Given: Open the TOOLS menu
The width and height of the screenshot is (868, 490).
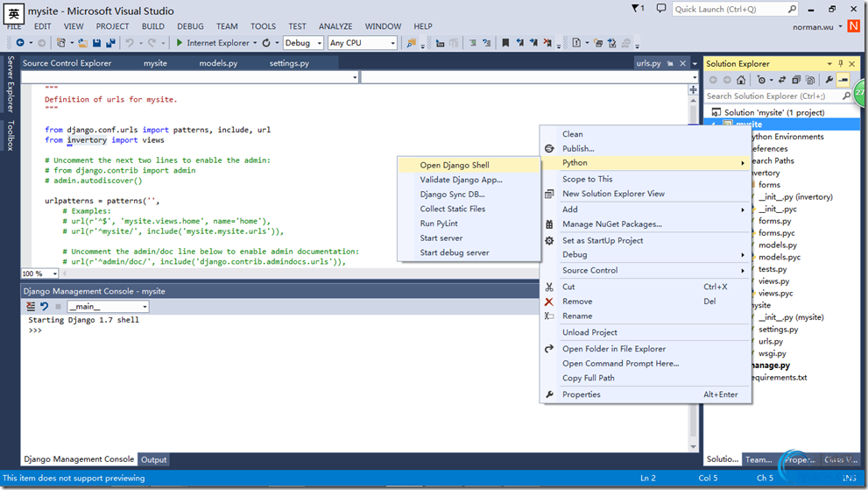Looking at the screenshot, I should coord(263,26).
